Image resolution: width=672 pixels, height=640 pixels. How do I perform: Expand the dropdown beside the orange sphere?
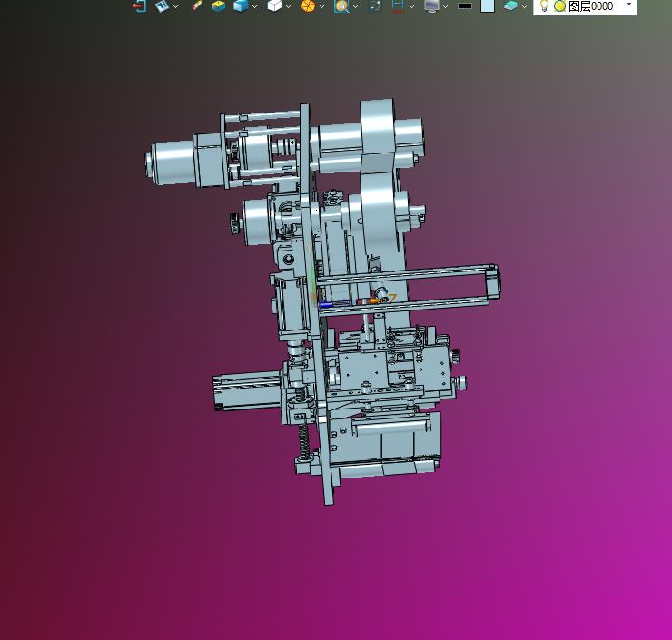[321, 6]
